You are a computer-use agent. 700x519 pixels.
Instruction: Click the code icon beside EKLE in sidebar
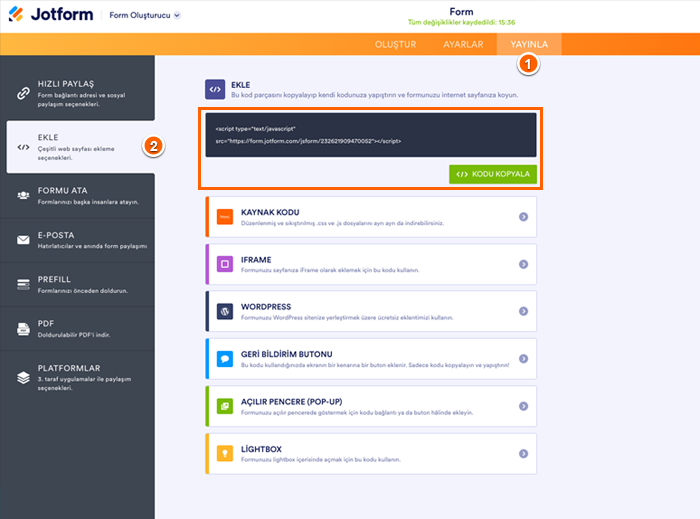[x=23, y=147]
